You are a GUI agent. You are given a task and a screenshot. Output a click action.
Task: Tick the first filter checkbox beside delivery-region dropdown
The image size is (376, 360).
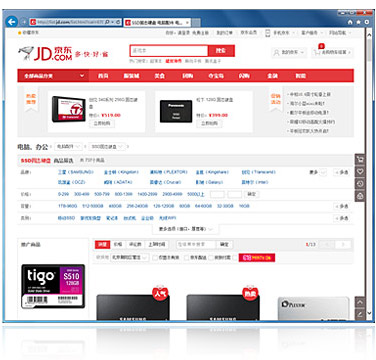tap(155, 258)
